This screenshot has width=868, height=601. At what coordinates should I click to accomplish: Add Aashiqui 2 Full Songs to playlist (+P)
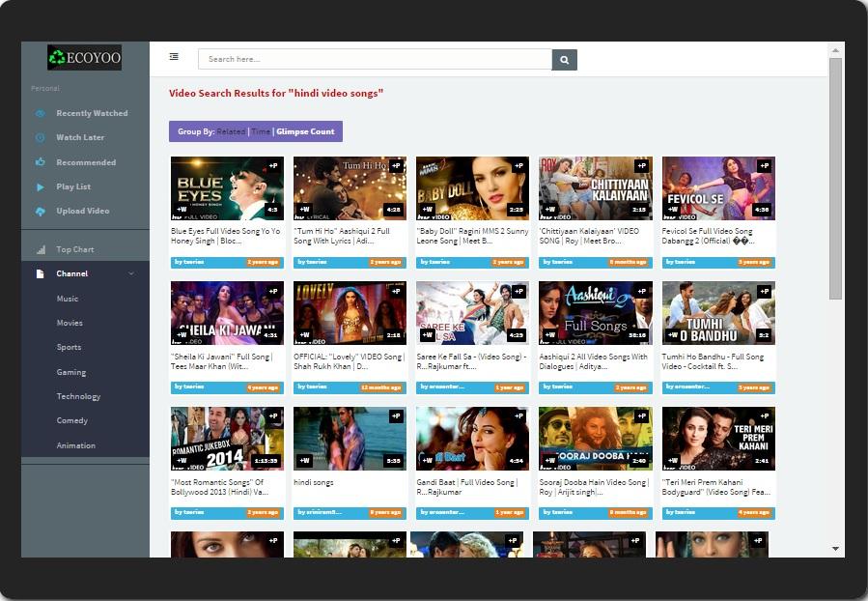[642, 291]
